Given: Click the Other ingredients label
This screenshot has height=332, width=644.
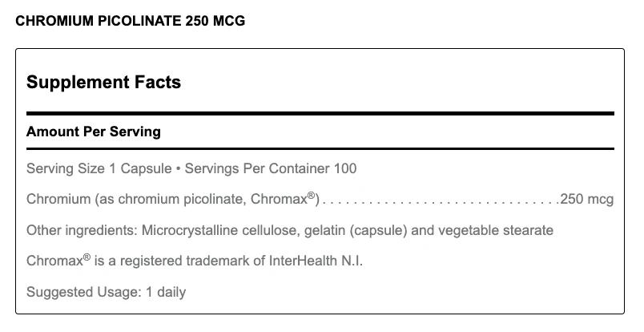Looking at the screenshot, I should (x=83, y=230).
